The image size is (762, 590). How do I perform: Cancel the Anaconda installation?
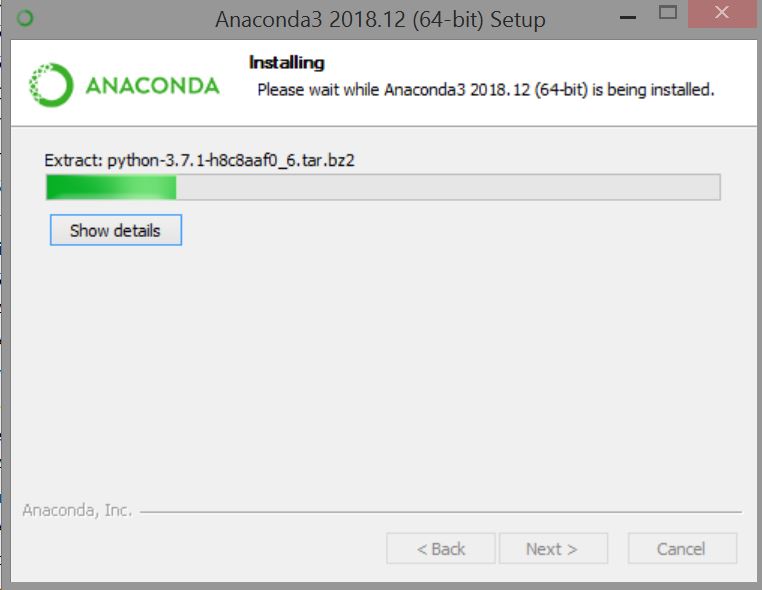682,549
